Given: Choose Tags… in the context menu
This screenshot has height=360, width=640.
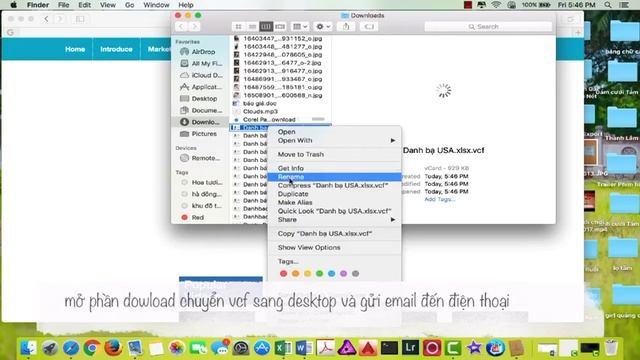Looking at the screenshot, I should tap(334, 261).
